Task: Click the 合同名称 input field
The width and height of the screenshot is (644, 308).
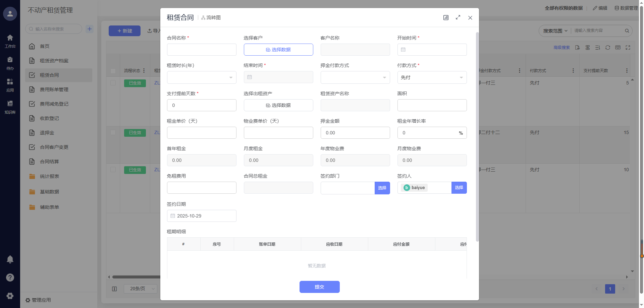Action: (202, 50)
